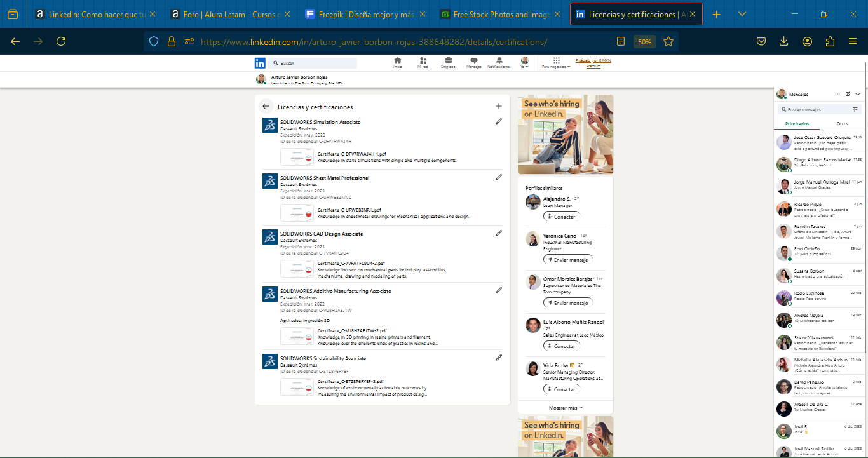Send message to Verónica Cano
868x458 pixels.
[567, 260]
